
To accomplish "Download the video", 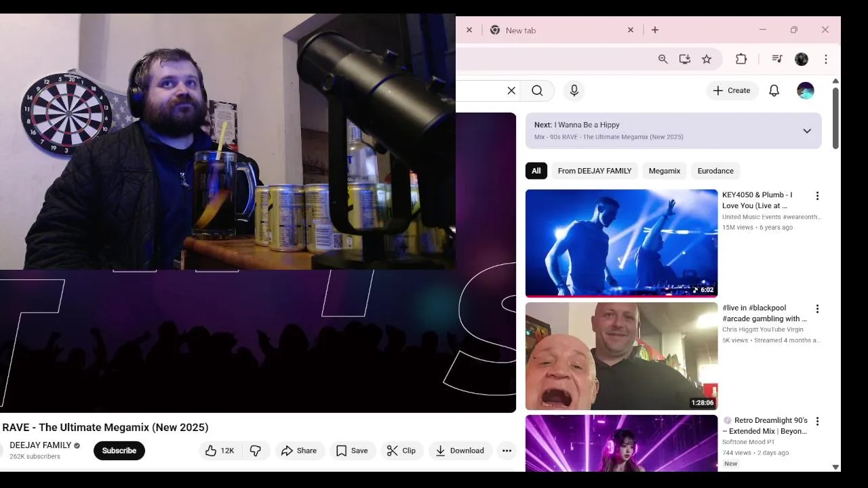I will click(x=460, y=451).
